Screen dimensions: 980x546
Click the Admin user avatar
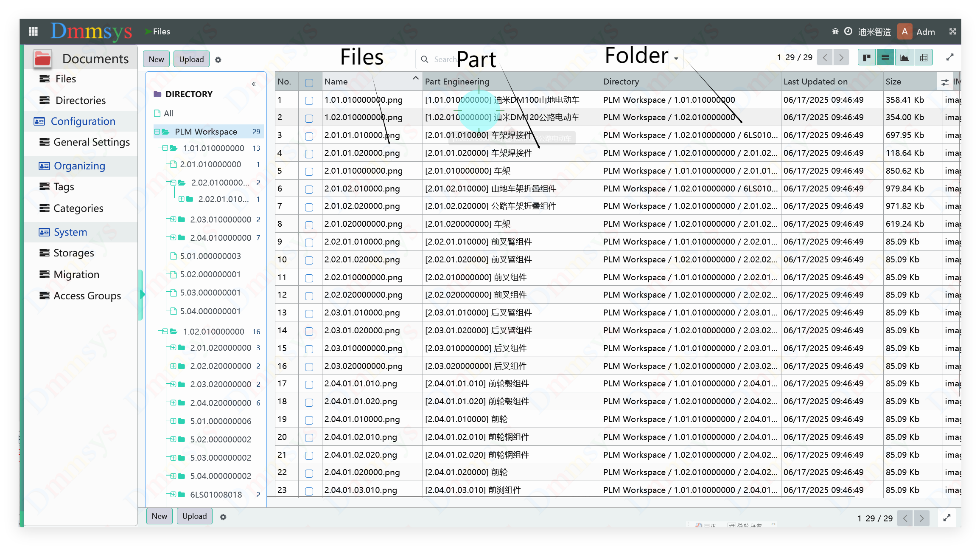pos(904,31)
